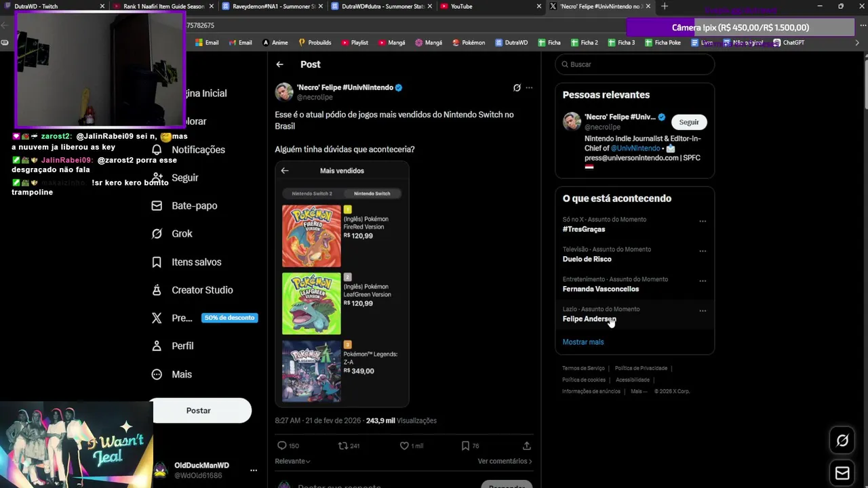Open options for Felipe Anderson trend
Image resolution: width=868 pixels, height=488 pixels.
tap(703, 310)
